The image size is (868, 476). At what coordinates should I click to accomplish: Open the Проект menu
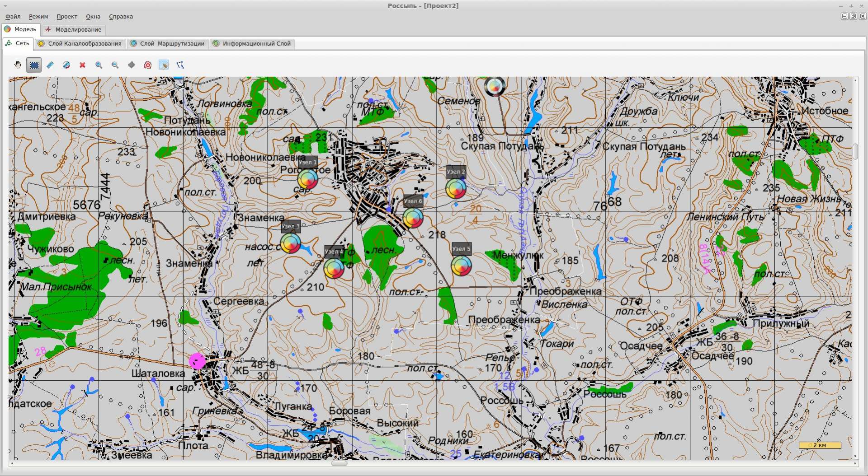67,16
